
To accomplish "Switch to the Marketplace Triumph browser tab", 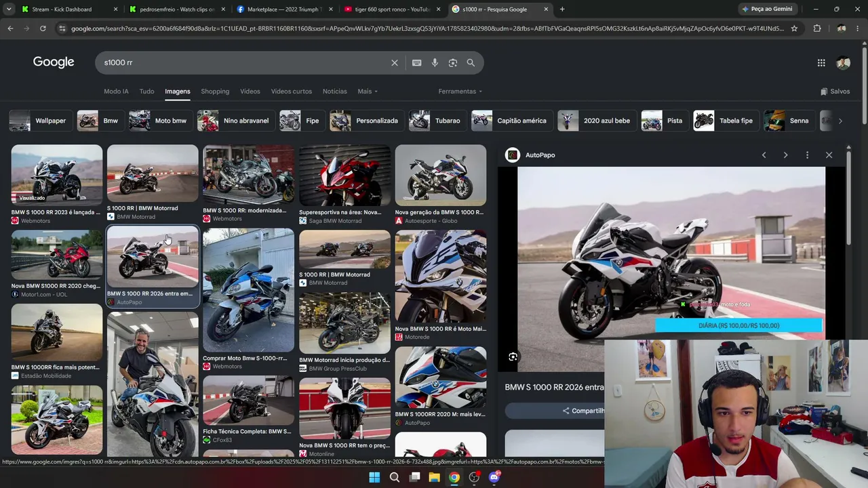I will coord(285,9).
